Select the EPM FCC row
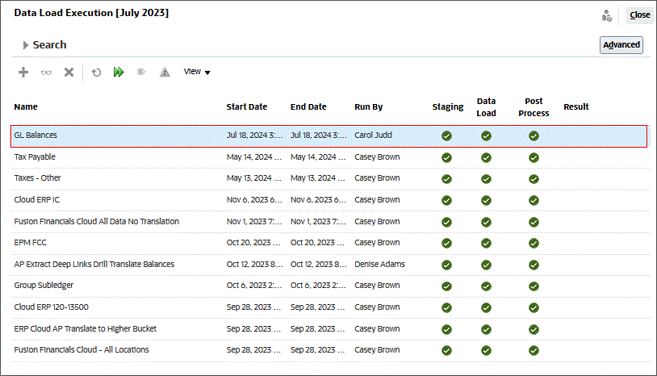657x376 pixels. click(x=329, y=243)
